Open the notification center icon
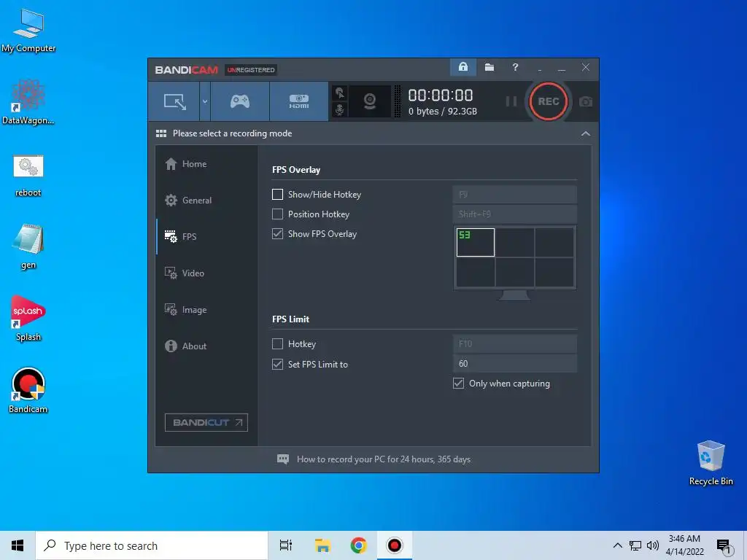Viewport: 747px width, 560px height. pyautogui.click(x=724, y=546)
